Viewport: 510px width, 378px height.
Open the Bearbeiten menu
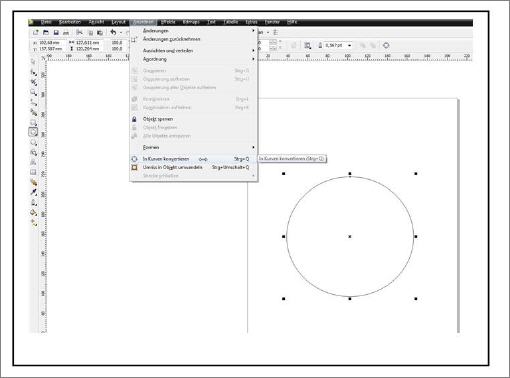[x=70, y=22]
